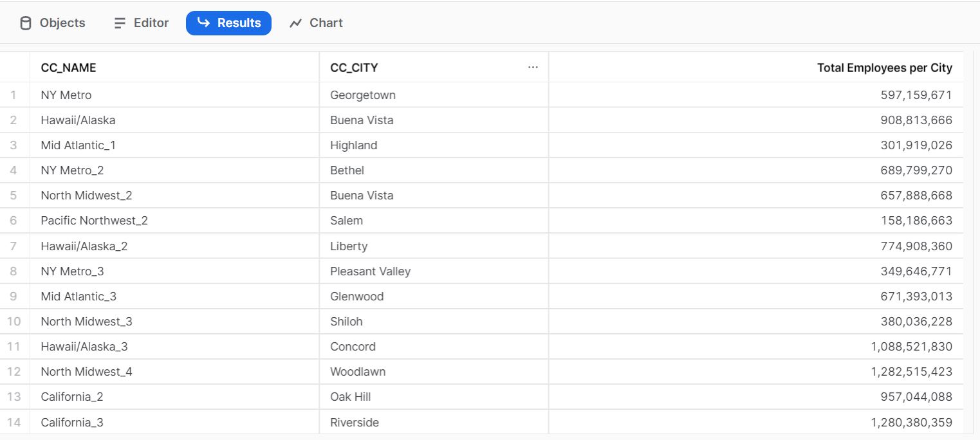Select row number 1
This screenshot has height=440, width=980.
[14, 95]
